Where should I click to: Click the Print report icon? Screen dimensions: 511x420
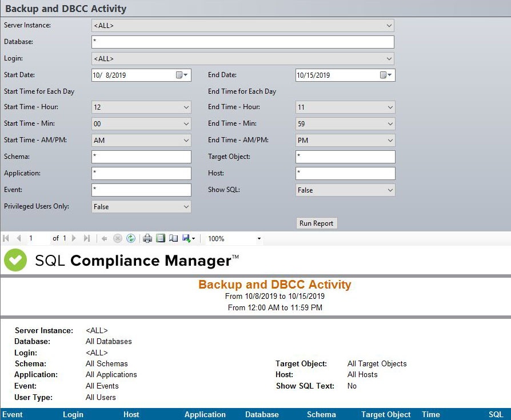147,238
